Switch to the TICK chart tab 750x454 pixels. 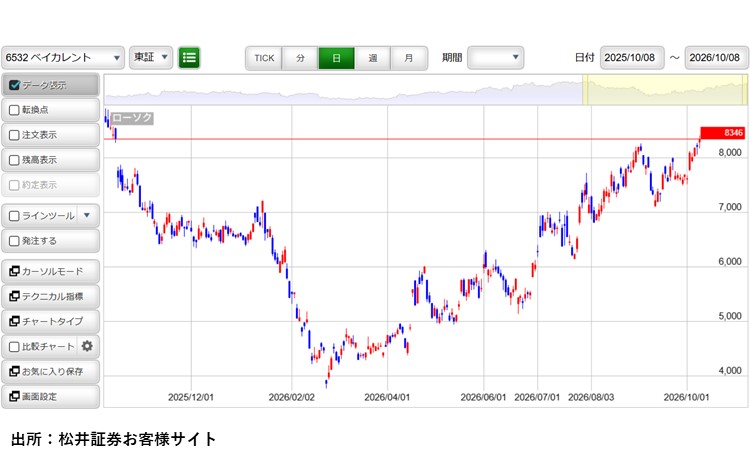pyautogui.click(x=264, y=58)
